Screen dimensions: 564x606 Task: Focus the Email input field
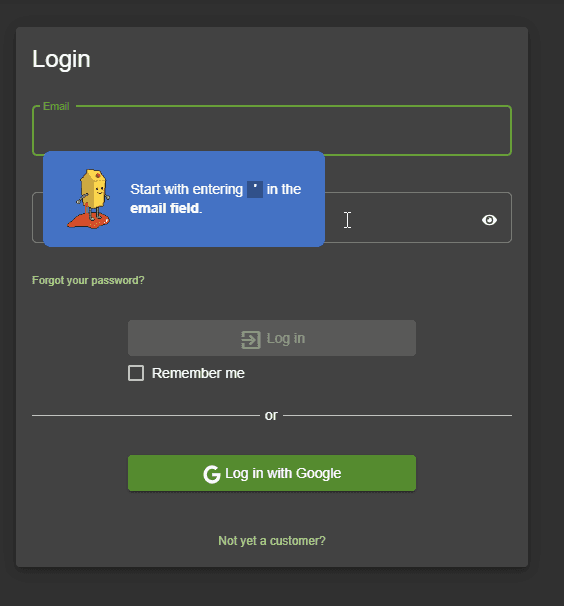click(272, 131)
